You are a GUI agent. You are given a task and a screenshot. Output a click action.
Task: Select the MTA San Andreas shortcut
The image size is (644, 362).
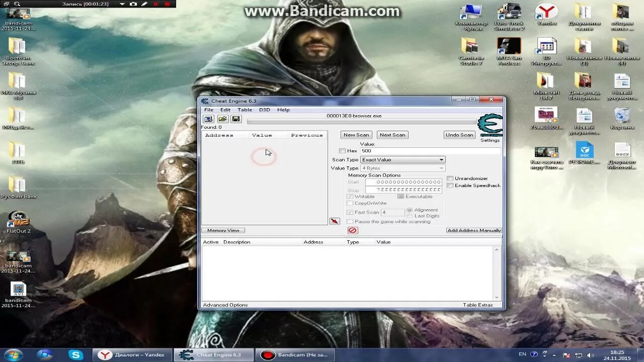[x=509, y=52]
